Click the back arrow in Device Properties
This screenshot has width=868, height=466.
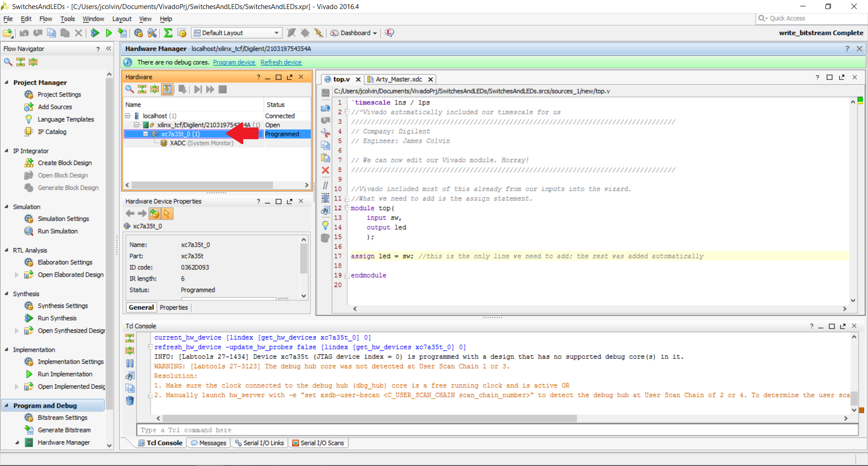tap(130, 213)
